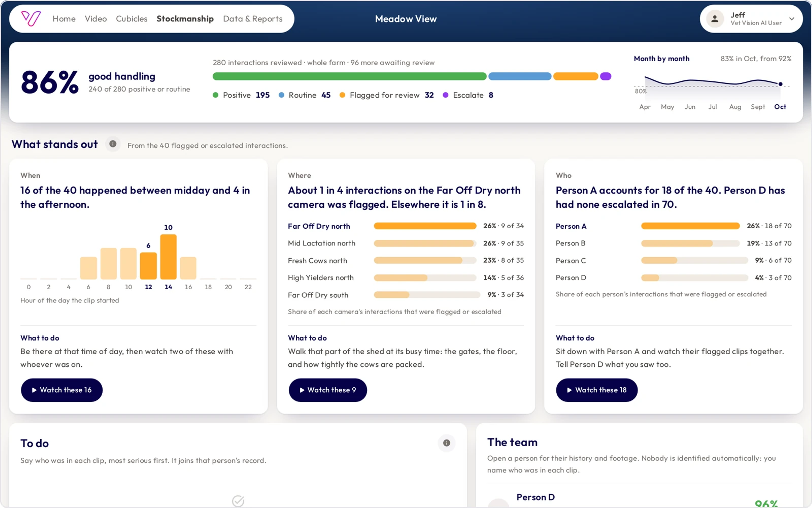Click the Watch these 18 button

(597, 390)
